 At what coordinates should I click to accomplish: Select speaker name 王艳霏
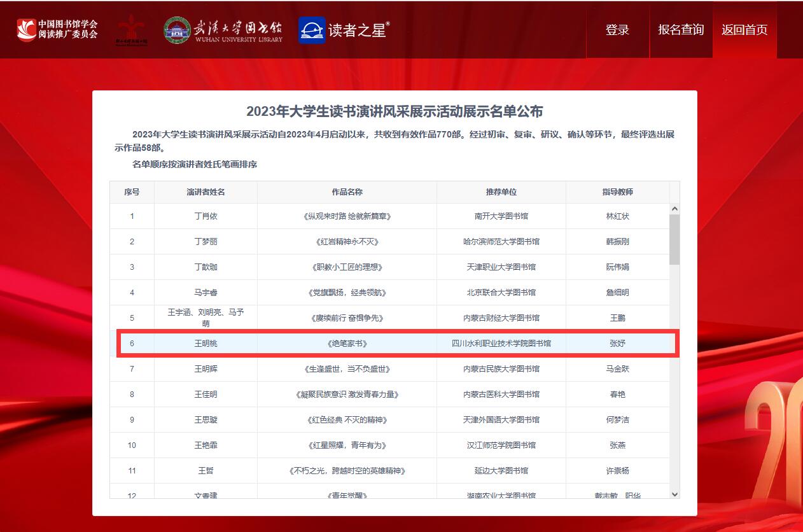[x=206, y=445]
